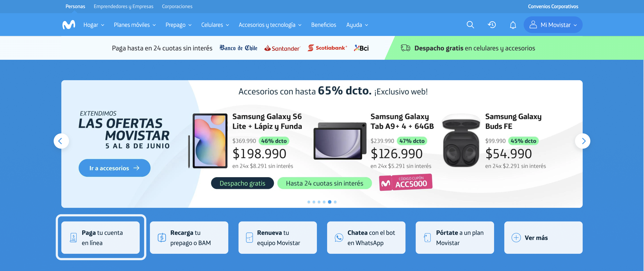644x271 pixels.
Task: Click the Ir a accesorios button
Action: 115,168
